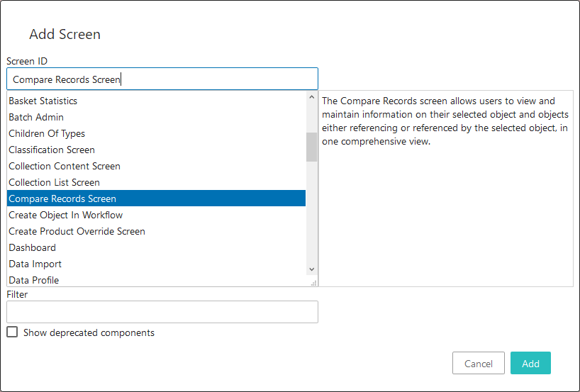Select Collection Content Screen item
The image size is (580, 392).
pos(156,166)
